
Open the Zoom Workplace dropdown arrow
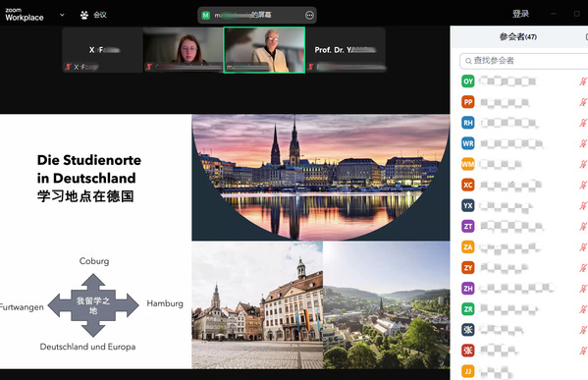[62, 15]
